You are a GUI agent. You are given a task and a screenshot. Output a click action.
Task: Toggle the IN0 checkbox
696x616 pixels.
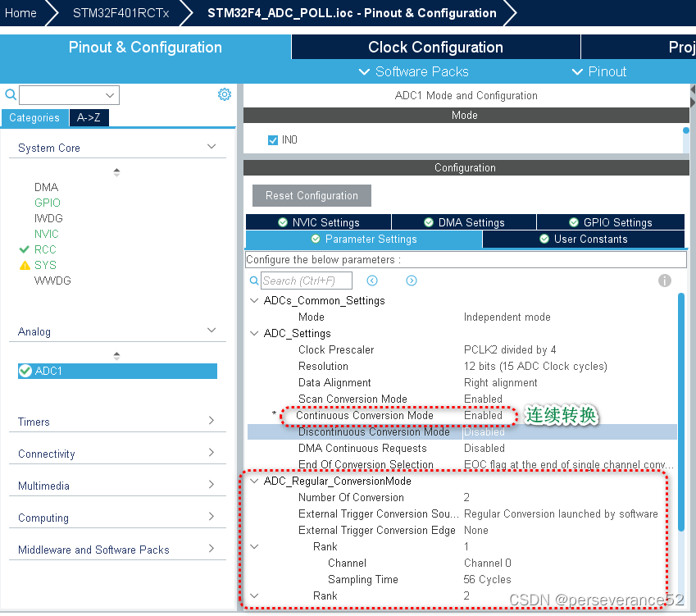click(x=273, y=140)
